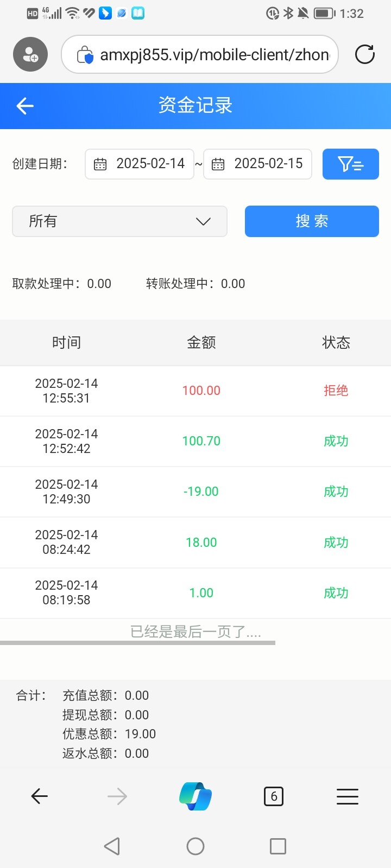Reload the page with refresh icon
391x868 pixels.
(364, 54)
